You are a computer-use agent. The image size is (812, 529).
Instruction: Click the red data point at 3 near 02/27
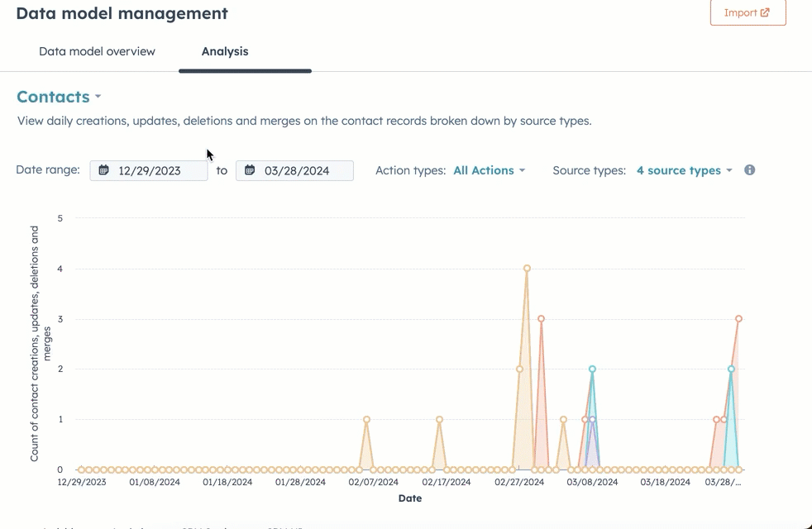541,319
